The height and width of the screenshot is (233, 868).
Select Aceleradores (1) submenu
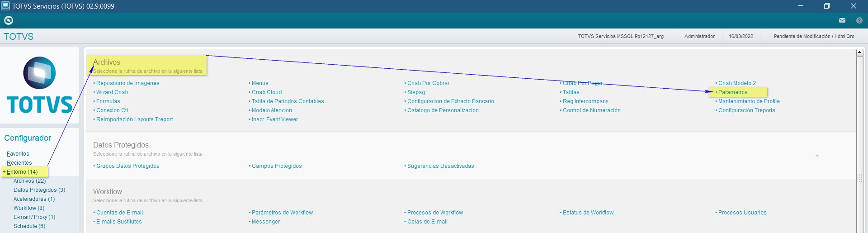point(34,199)
